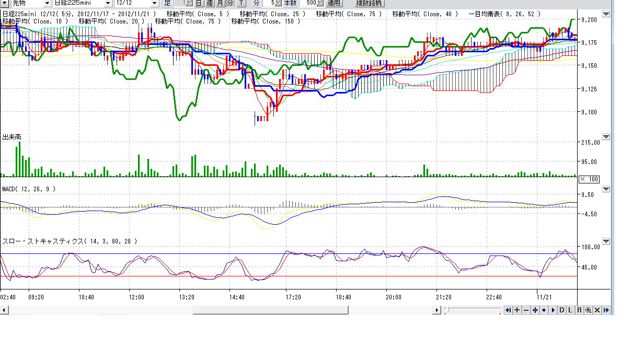The height and width of the screenshot is (348, 644).
Task: Jump to the chart's latest bar
Action: pyautogui.click(x=606, y=310)
